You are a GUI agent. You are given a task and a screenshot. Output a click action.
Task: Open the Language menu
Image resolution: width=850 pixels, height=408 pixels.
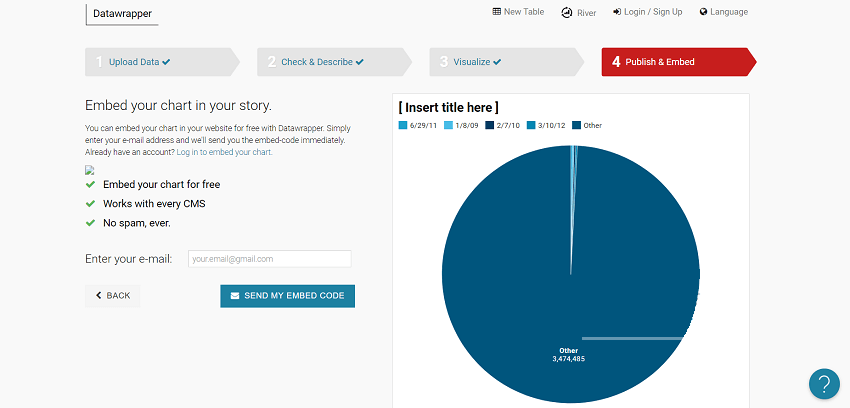(724, 12)
